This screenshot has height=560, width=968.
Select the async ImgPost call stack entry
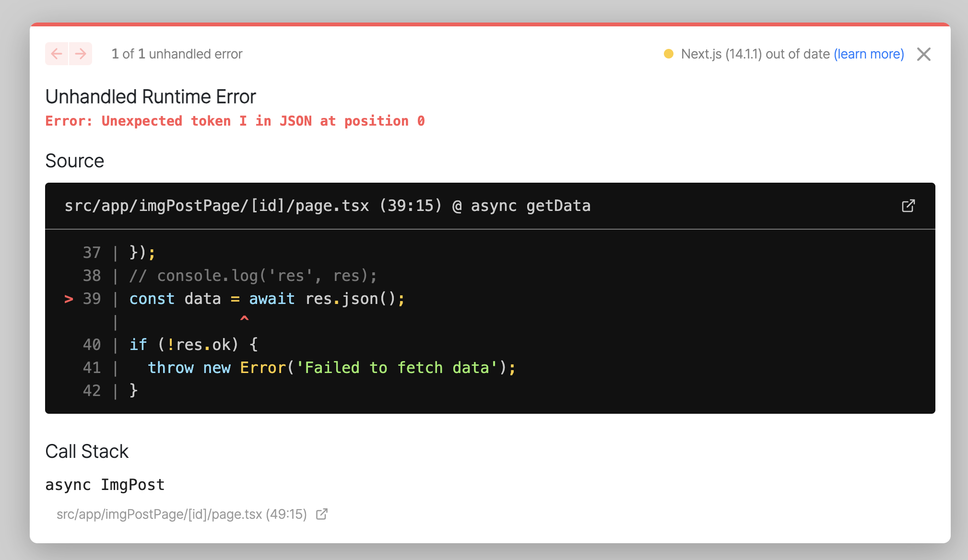105,485
